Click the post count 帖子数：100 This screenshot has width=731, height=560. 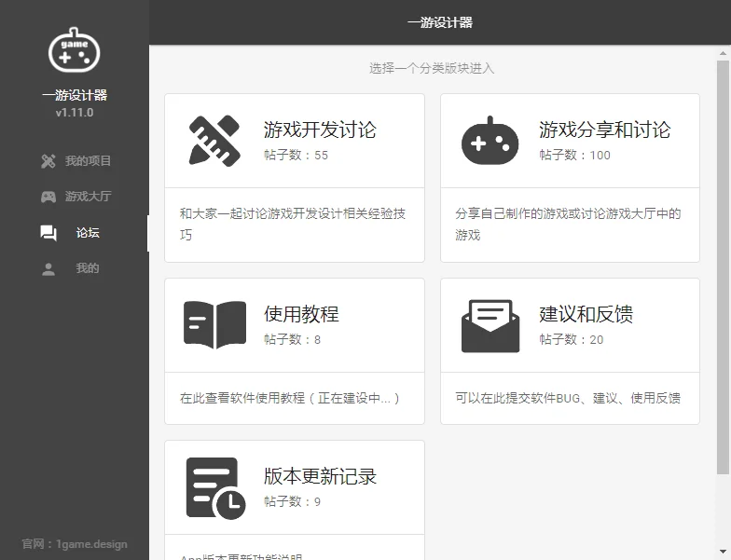(x=574, y=155)
